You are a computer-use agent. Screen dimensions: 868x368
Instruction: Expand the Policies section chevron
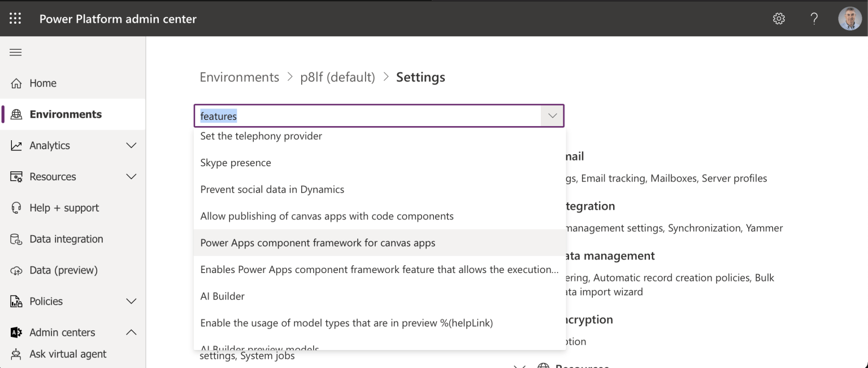click(131, 301)
